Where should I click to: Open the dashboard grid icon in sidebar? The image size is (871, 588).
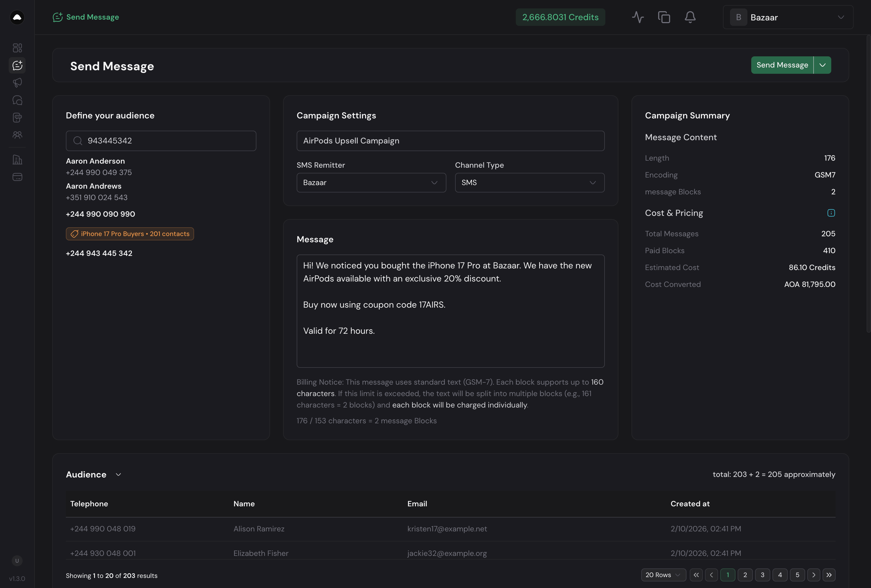point(17,48)
